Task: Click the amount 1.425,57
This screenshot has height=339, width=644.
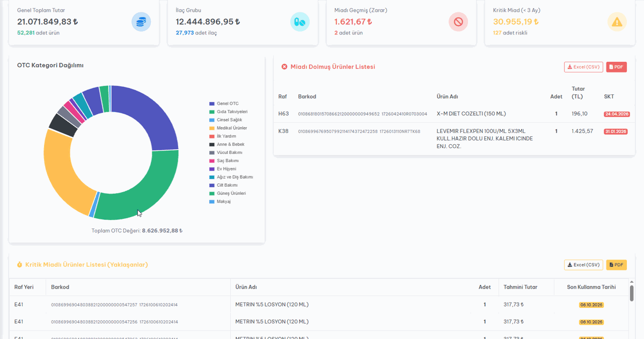Action: coord(582,131)
